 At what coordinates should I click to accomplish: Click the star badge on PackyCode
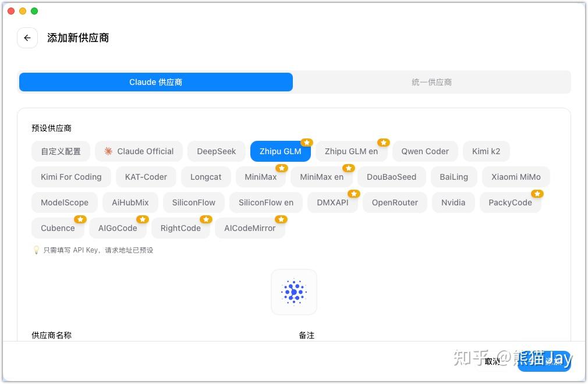point(537,194)
